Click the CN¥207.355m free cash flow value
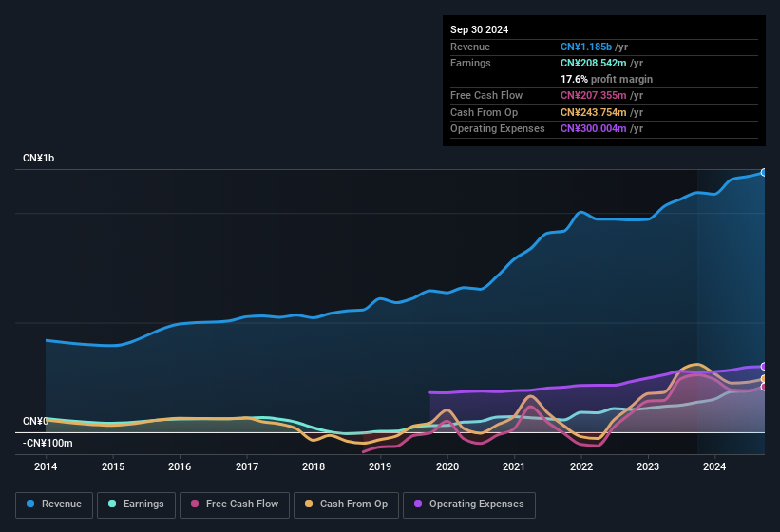 pos(594,95)
